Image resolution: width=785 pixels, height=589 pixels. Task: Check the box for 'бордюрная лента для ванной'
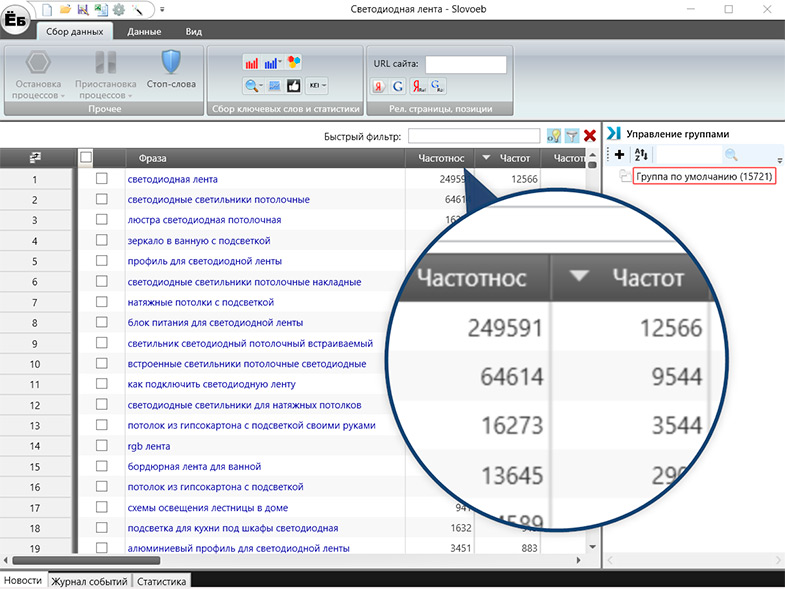(102, 466)
